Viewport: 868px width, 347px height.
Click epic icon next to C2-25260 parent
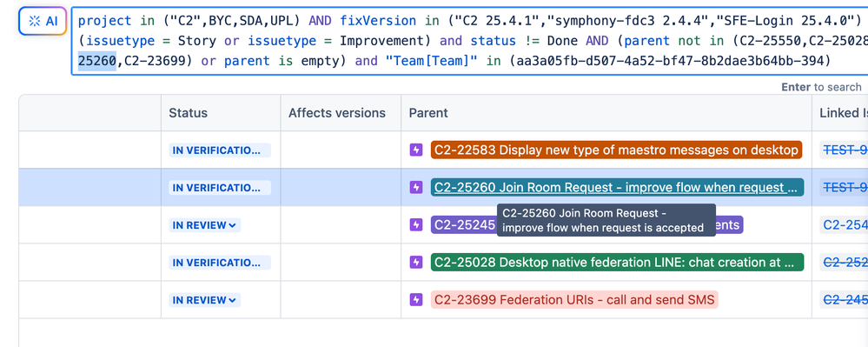(415, 187)
